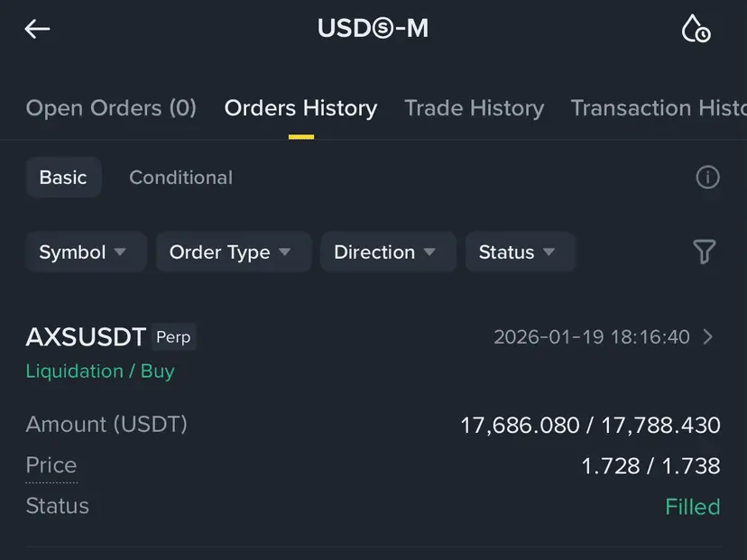Open the Status filter dropdown

tap(520, 252)
